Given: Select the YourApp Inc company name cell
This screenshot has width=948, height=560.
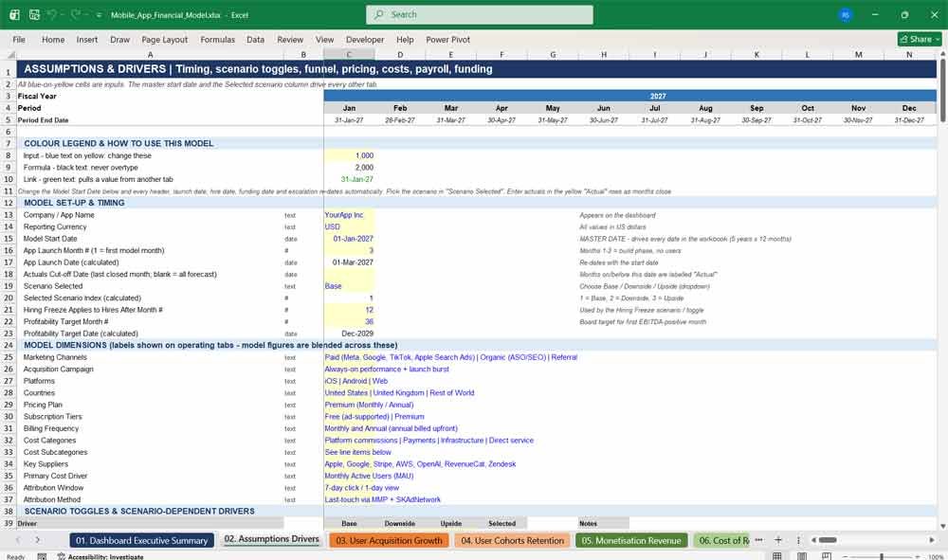Looking at the screenshot, I should tap(349, 215).
